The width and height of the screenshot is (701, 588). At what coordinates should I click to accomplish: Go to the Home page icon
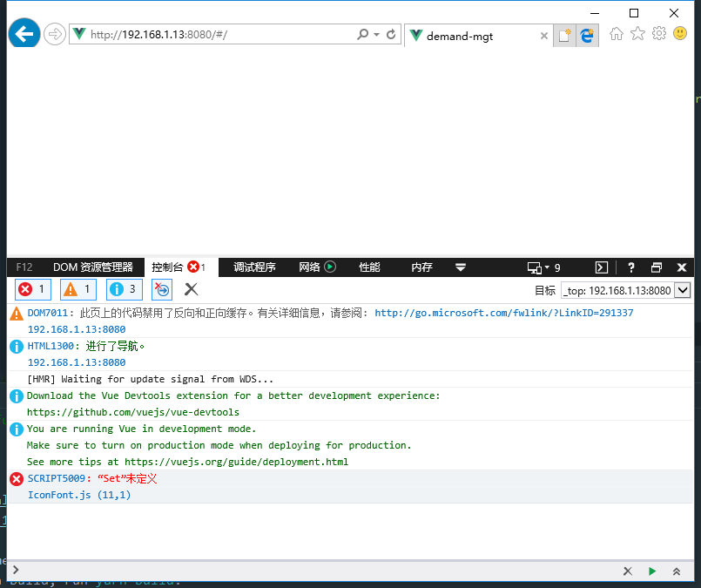point(617,33)
